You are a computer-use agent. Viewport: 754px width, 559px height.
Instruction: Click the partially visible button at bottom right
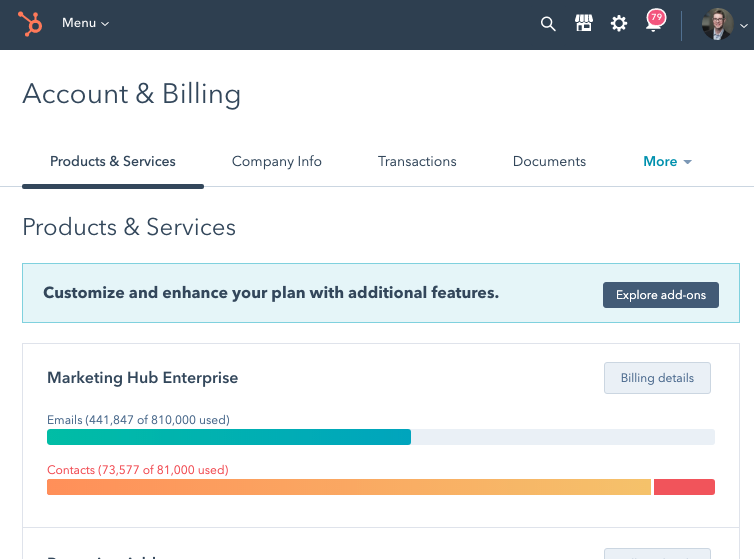(657, 553)
